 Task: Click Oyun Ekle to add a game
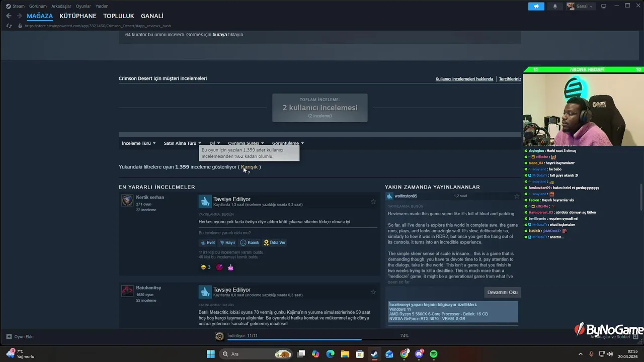pos(20,336)
